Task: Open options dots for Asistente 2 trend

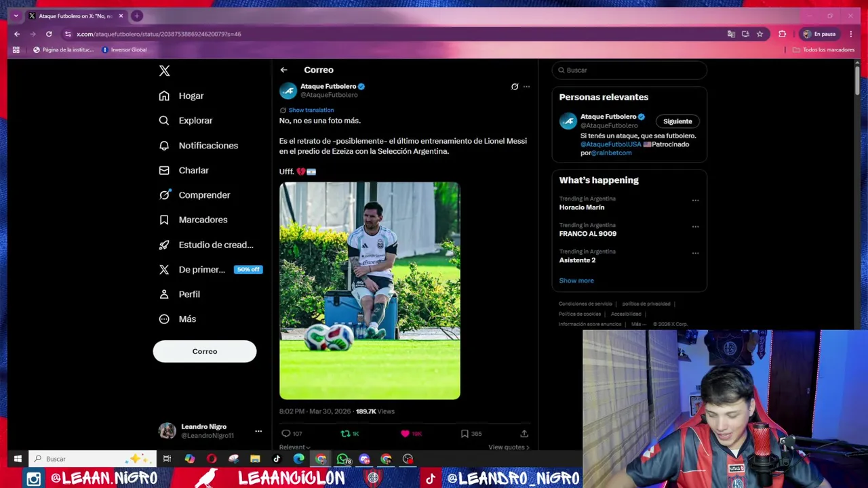Action: tap(695, 253)
